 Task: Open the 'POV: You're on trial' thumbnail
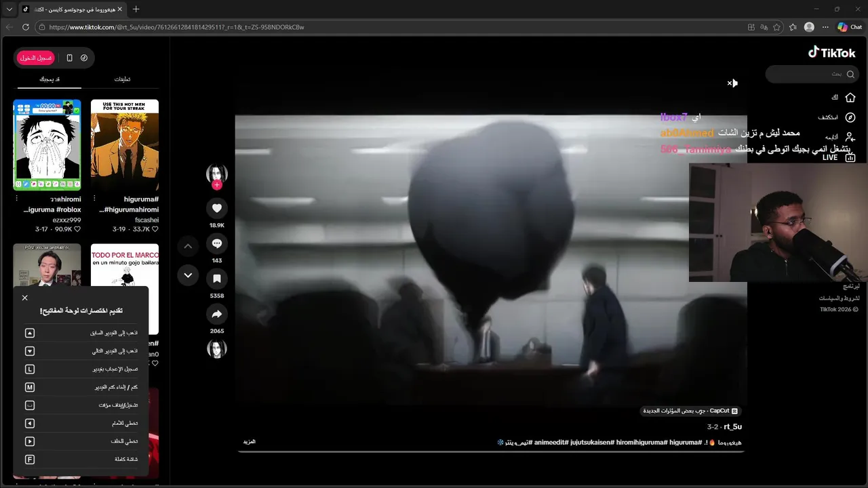coord(47,266)
